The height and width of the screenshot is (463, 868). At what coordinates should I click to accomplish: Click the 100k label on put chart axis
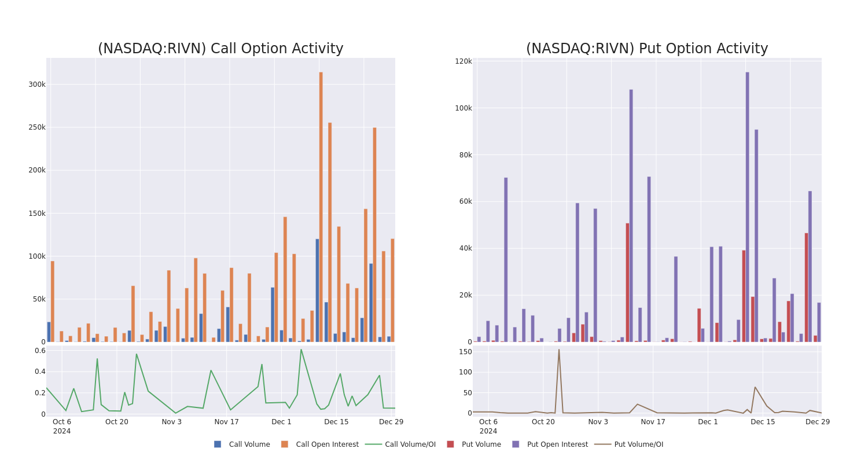[x=464, y=108]
